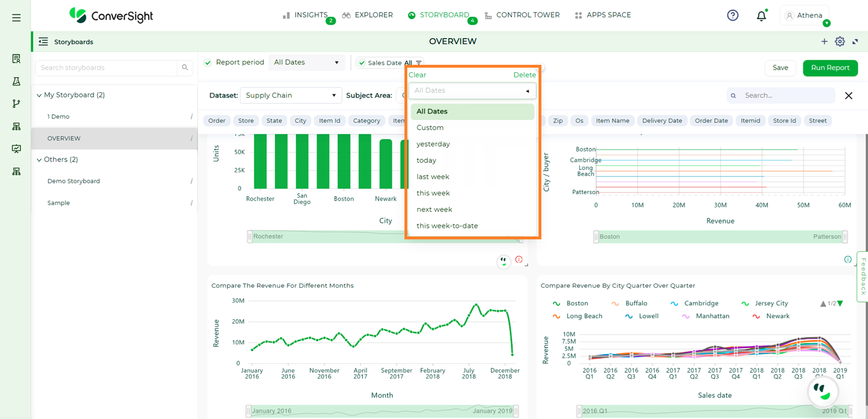Open the Report period All Dates dropdown
The height and width of the screenshot is (419, 868).
click(307, 63)
